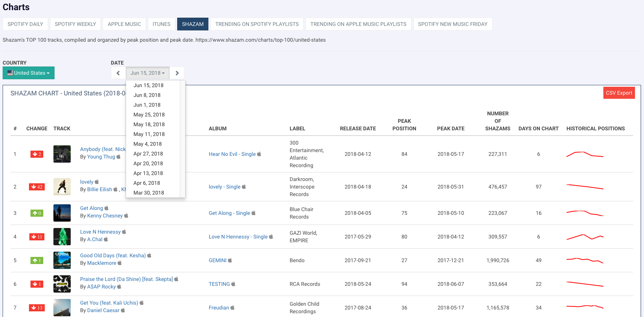Click the Release Date column header
The width and height of the screenshot is (644, 317).
point(358,128)
